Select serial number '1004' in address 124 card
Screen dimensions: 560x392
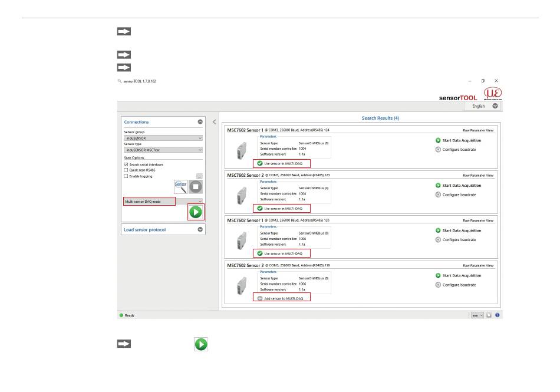point(302,149)
